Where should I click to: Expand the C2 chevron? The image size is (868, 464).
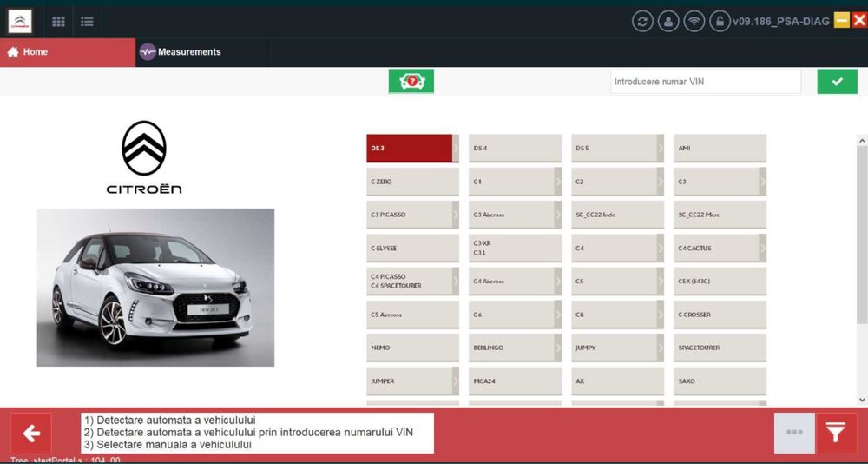tap(661, 182)
